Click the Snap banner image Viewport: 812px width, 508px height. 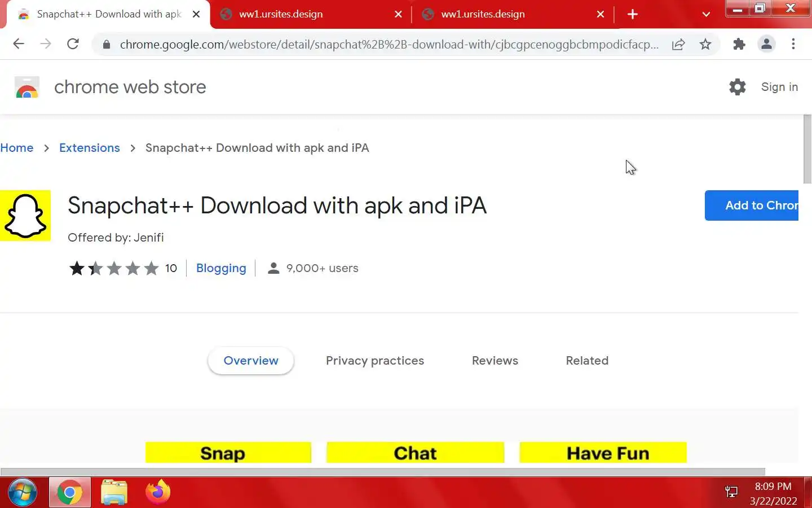click(x=228, y=453)
